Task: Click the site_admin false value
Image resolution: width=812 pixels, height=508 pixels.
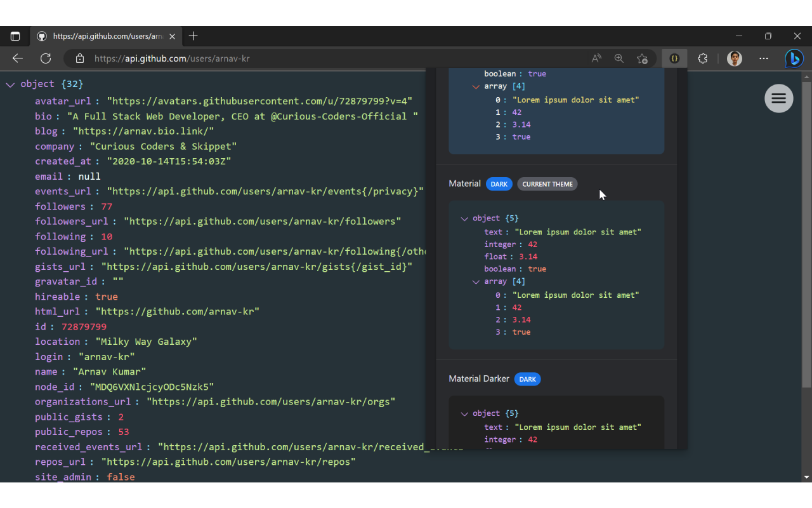Action: coord(121,477)
